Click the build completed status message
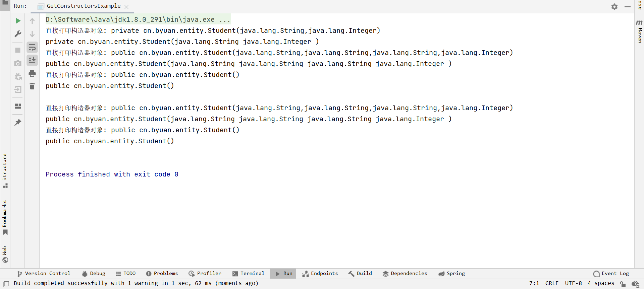This screenshot has width=644, height=289. click(136, 283)
